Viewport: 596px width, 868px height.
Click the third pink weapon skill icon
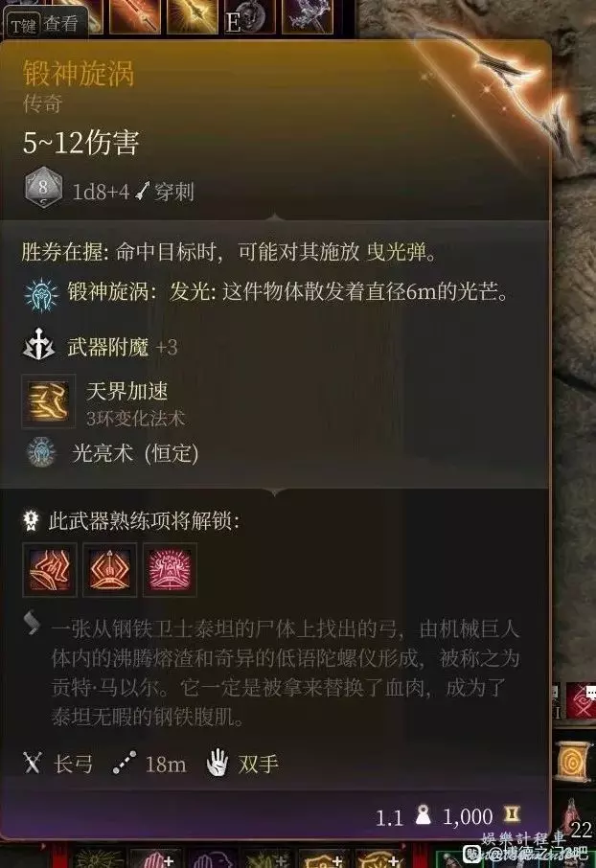click(170, 570)
